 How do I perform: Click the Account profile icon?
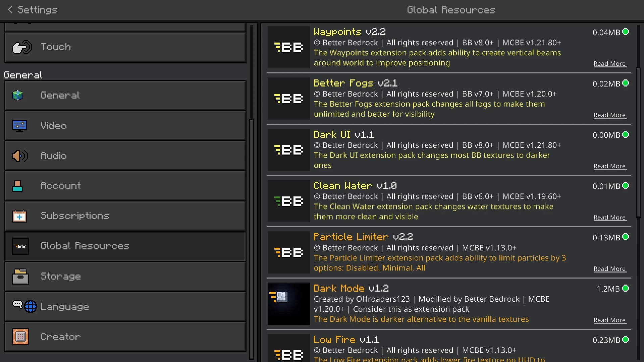(17, 186)
